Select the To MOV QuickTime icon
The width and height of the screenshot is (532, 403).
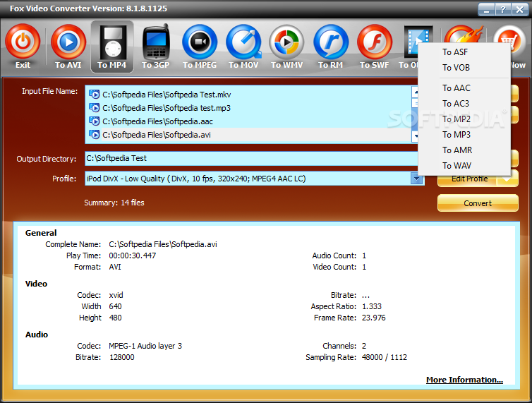point(243,42)
